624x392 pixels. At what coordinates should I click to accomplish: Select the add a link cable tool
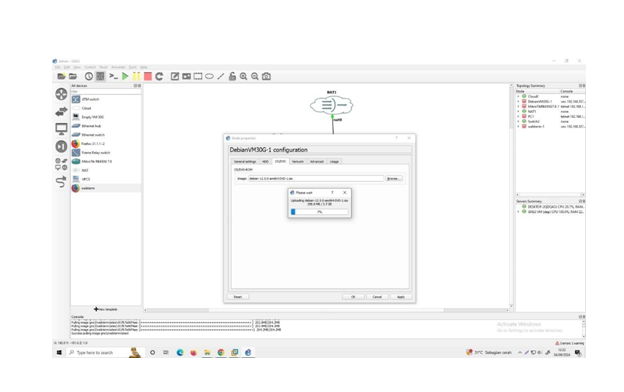61,182
